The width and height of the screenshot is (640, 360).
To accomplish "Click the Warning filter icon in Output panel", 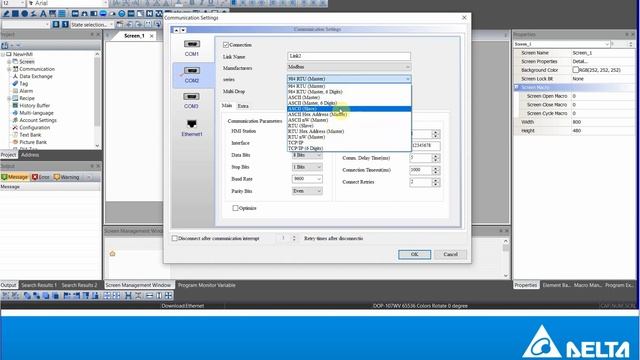I will [x=57, y=177].
